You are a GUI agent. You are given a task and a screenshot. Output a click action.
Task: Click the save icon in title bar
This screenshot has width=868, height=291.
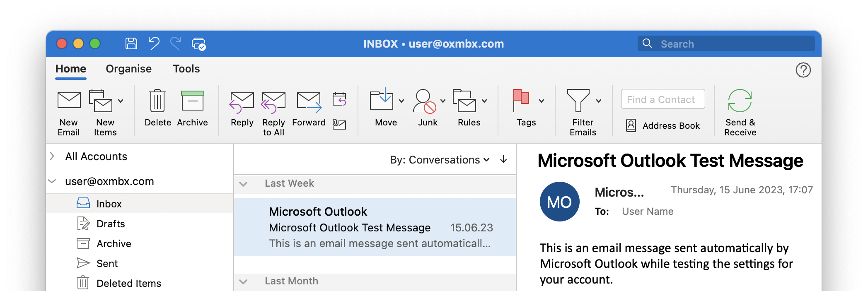click(131, 43)
